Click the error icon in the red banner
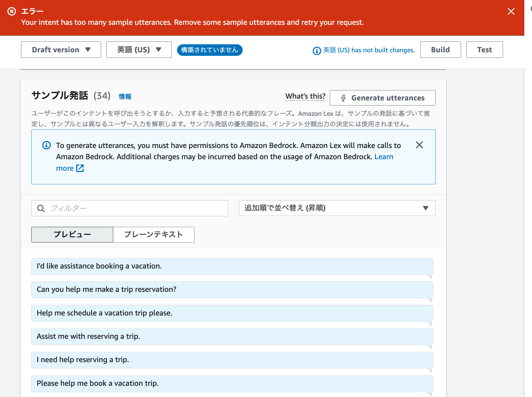The height and width of the screenshot is (397, 532). (12, 11)
